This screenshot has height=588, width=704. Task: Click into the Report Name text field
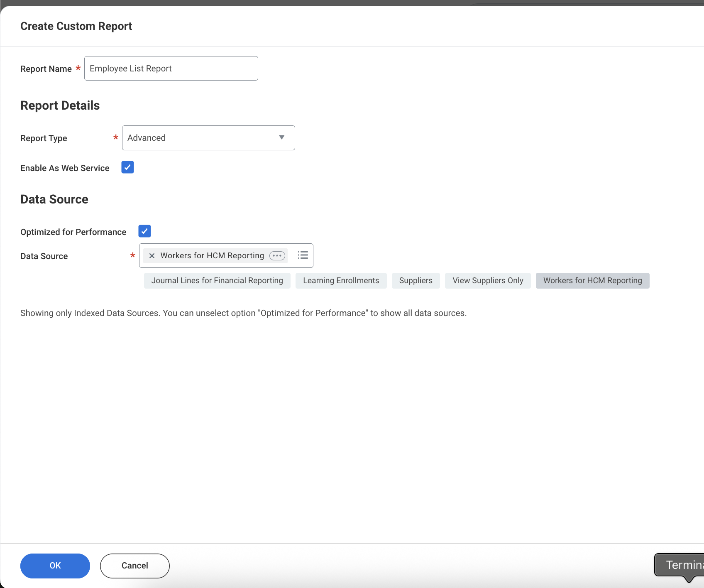tap(171, 69)
